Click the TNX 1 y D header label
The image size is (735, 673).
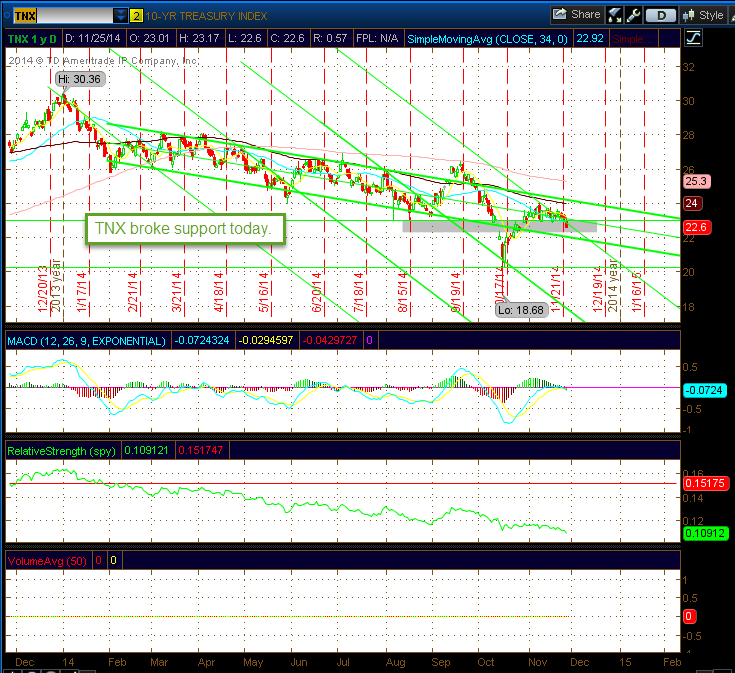click(32, 39)
